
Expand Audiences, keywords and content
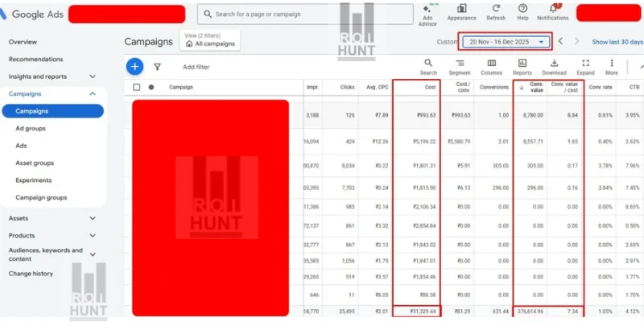[x=93, y=254]
